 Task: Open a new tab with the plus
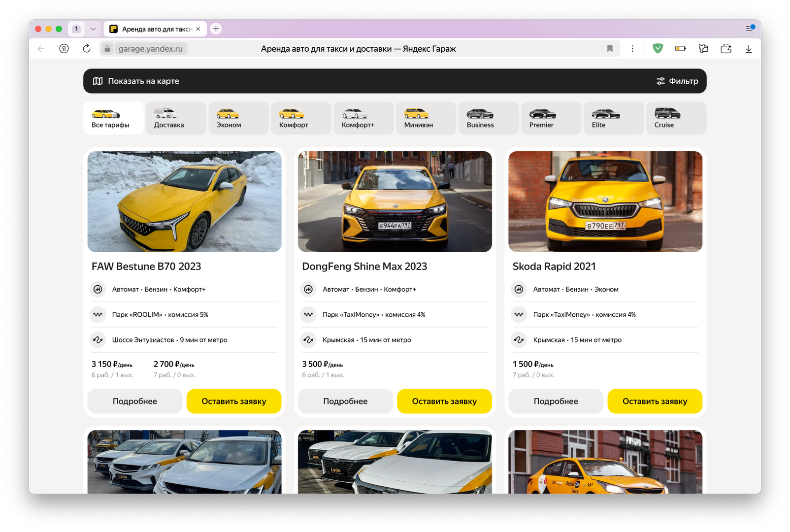pos(216,29)
